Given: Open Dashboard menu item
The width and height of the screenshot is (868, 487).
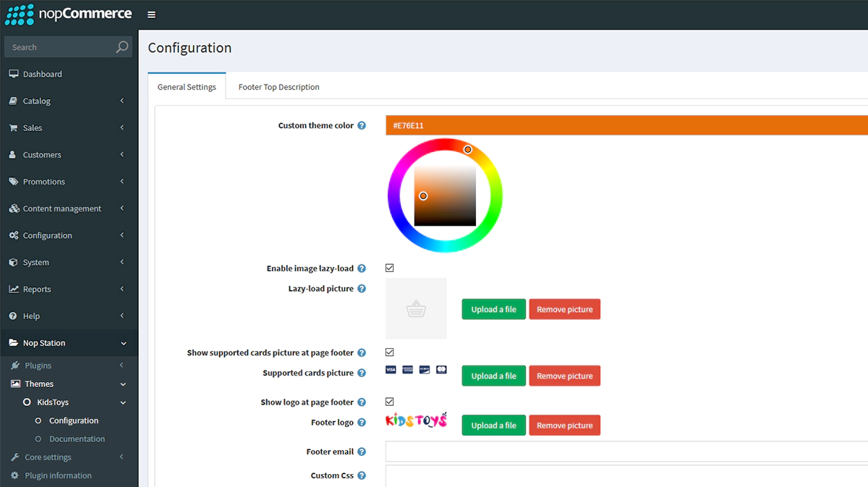Looking at the screenshot, I should [x=69, y=74].
